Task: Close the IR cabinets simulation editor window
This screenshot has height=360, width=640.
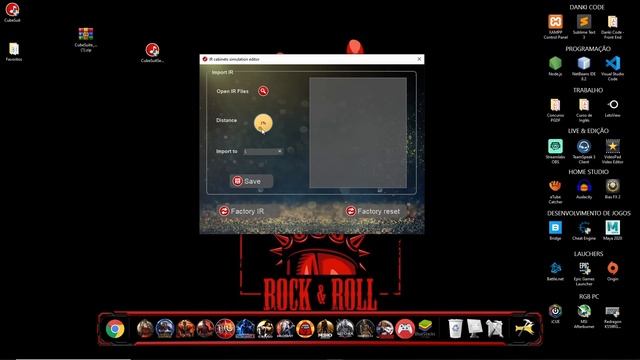Action: click(419, 59)
